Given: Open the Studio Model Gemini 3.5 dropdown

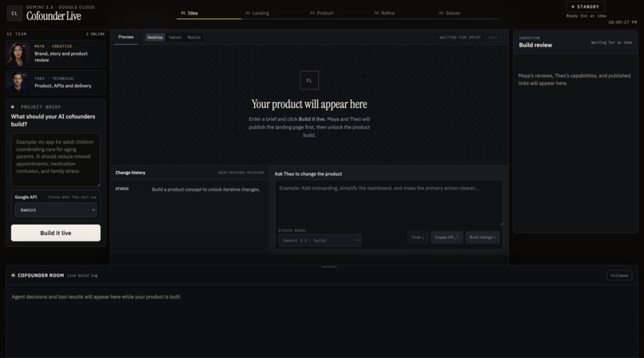Looking at the screenshot, I should [x=320, y=241].
